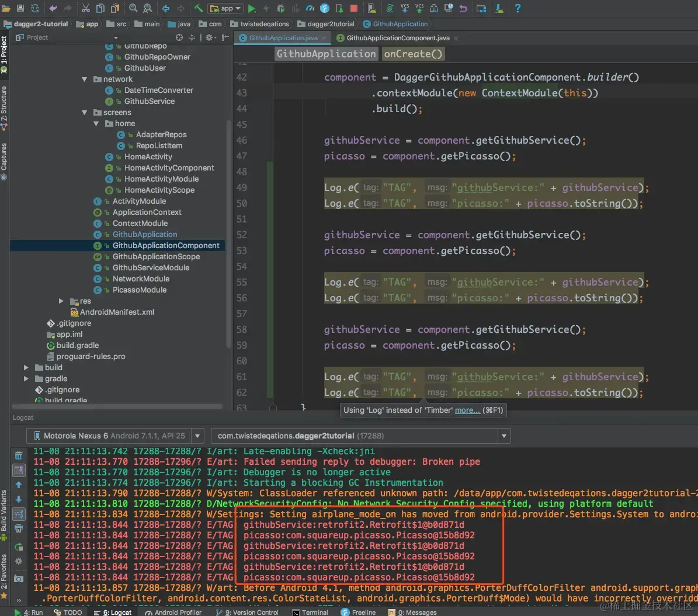The image size is (698, 616).
Task: Clear logcat with trash can icon
Action: click(19, 455)
